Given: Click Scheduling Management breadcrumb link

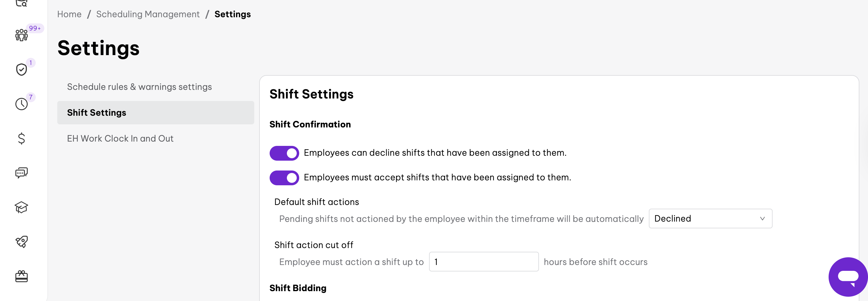Looking at the screenshot, I should (147, 14).
